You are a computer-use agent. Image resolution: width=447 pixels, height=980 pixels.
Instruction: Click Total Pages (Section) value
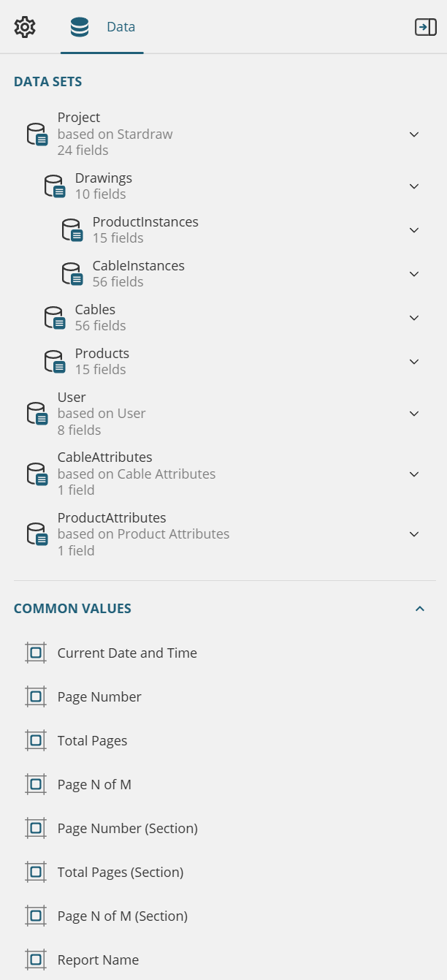click(121, 872)
